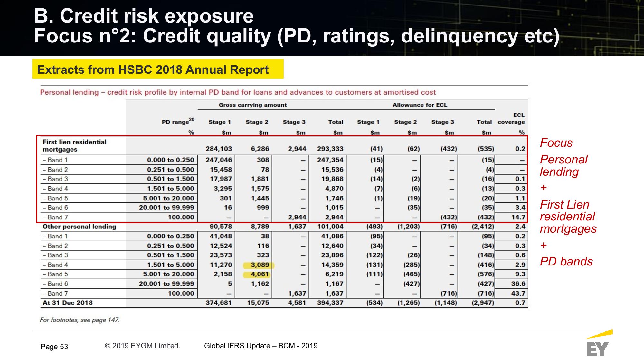Click the red 'Personal lending' annotation
The image size is (644, 362).
click(563, 166)
